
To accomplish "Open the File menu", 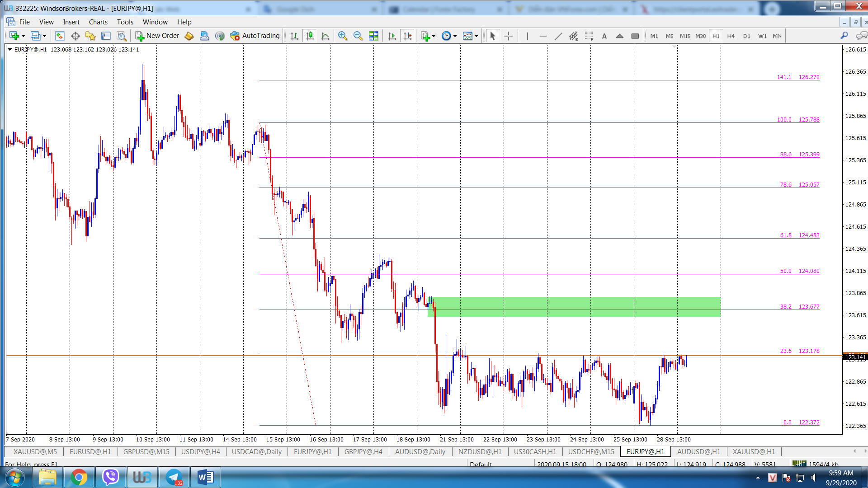I will [x=24, y=22].
